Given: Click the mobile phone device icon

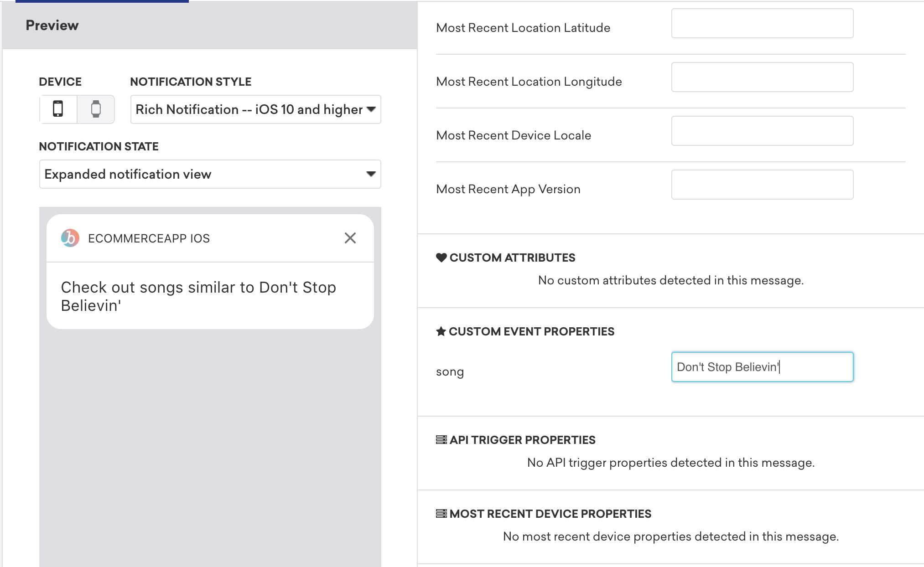Looking at the screenshot, I should pyautogui.click(x=58, y=108).
